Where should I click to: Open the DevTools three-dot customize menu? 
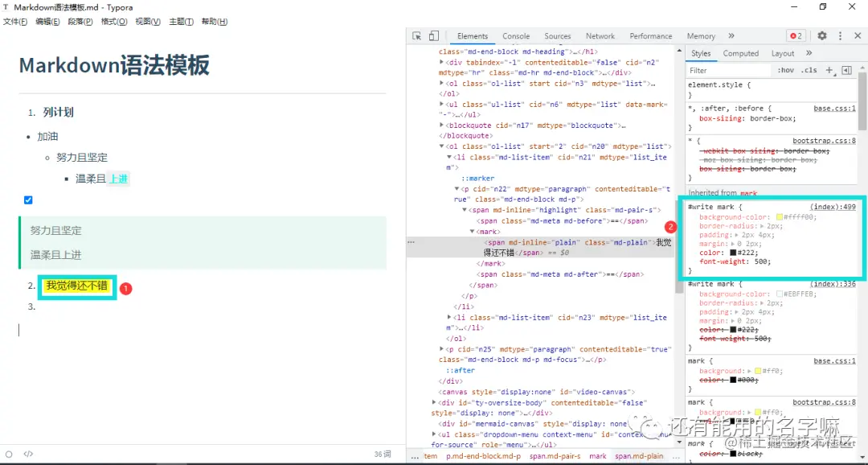[x=840, y=36]
